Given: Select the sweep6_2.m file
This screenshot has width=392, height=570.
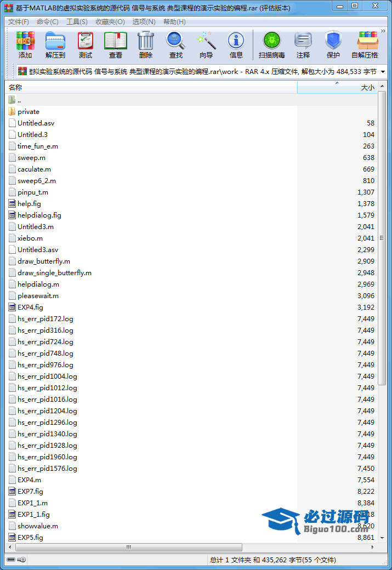Looking at the screenshot, I should point(37,181).
